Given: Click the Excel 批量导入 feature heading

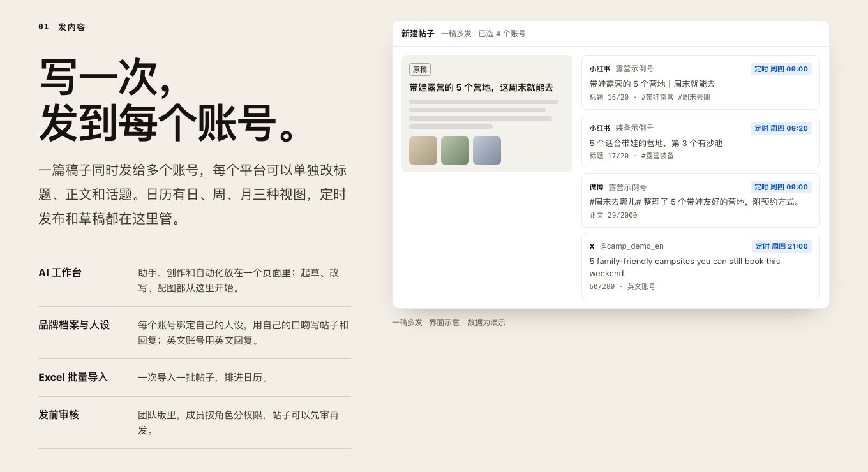Looking at the screenshot, I should [x=73, y=377].
